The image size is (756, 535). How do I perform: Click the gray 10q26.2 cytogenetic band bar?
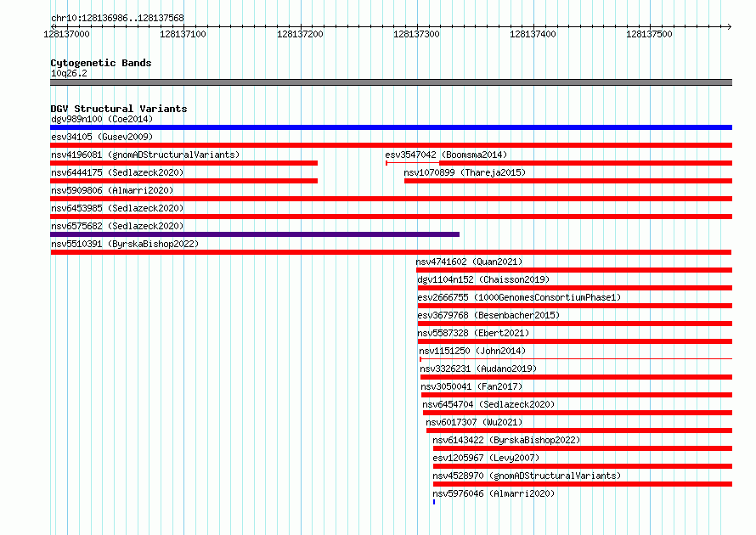[391, 82]
